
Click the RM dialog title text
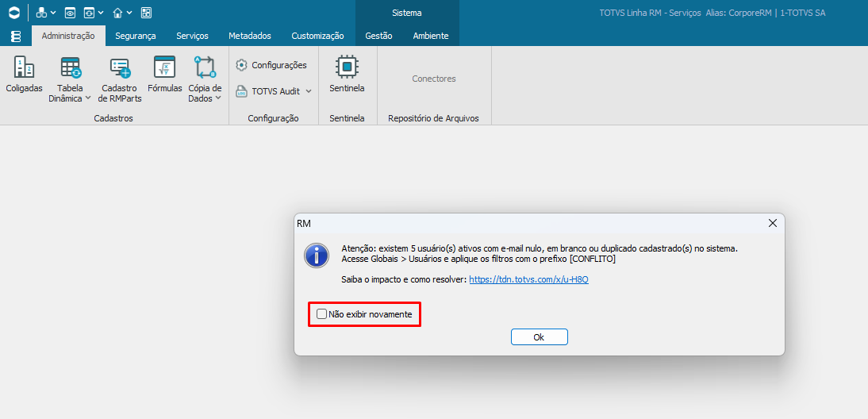pyautogui.click(x=304, y=224)
